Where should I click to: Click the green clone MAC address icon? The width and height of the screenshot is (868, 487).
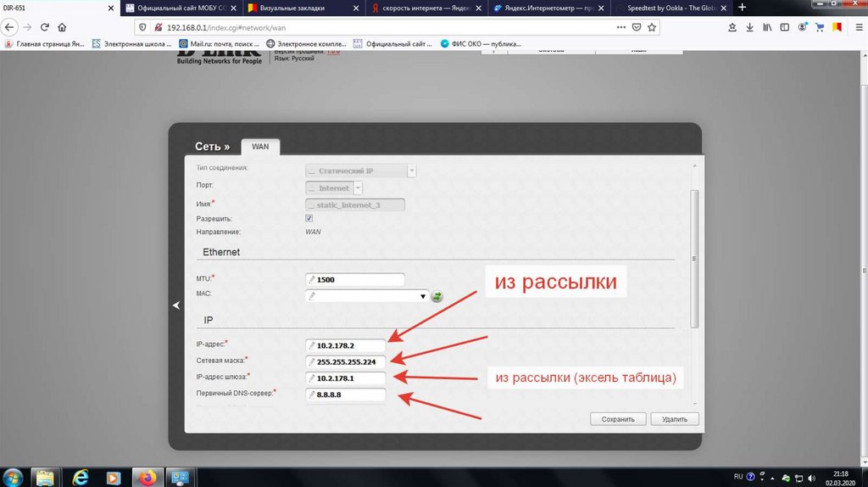pyautogui.click(x=437, y=297)
